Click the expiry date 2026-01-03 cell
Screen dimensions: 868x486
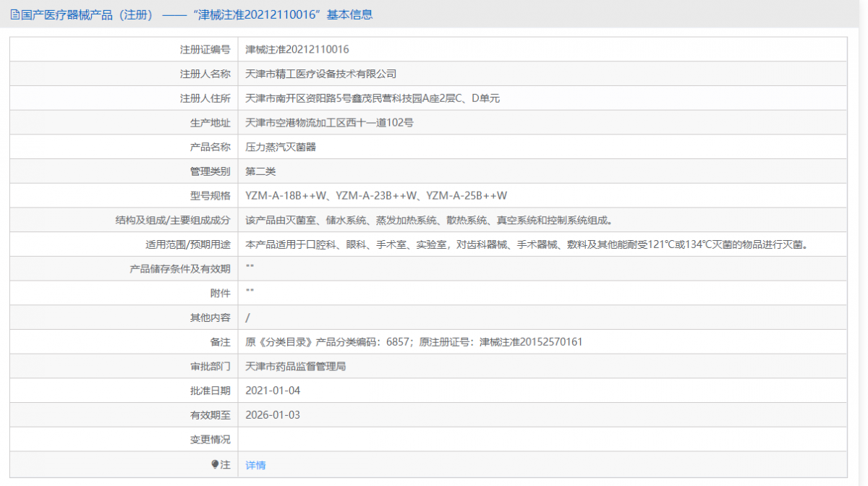[271, 414]
